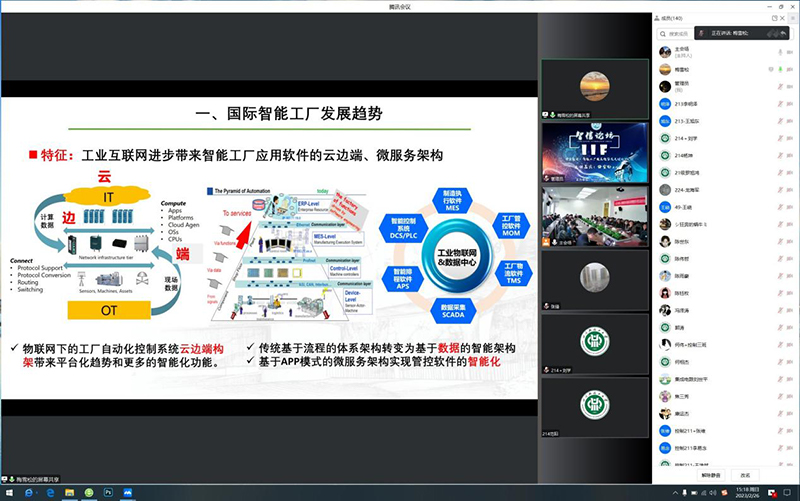Click the 改名 (rename) button

[x=743, y=475]
